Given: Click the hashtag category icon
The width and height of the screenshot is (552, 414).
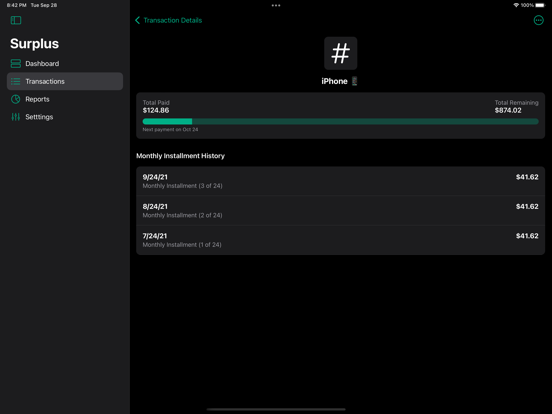Looking at the screenshot, I should click(x=340, y=53).
